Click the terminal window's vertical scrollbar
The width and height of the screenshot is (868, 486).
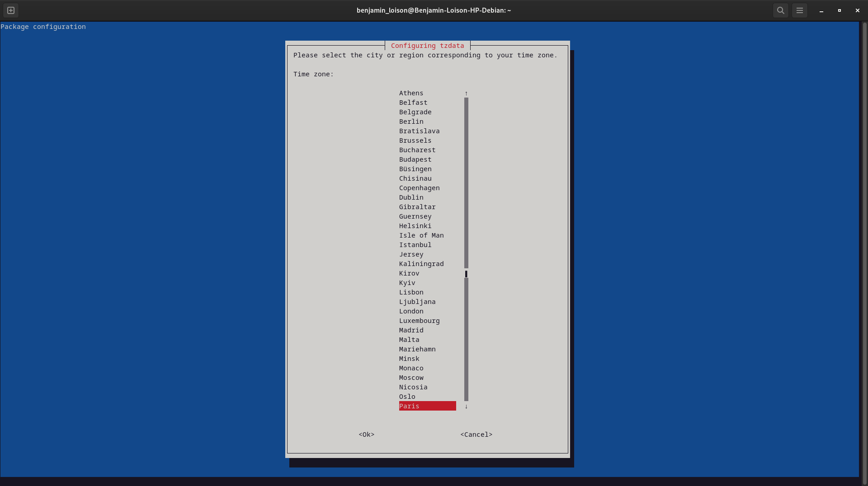point(864,248)
